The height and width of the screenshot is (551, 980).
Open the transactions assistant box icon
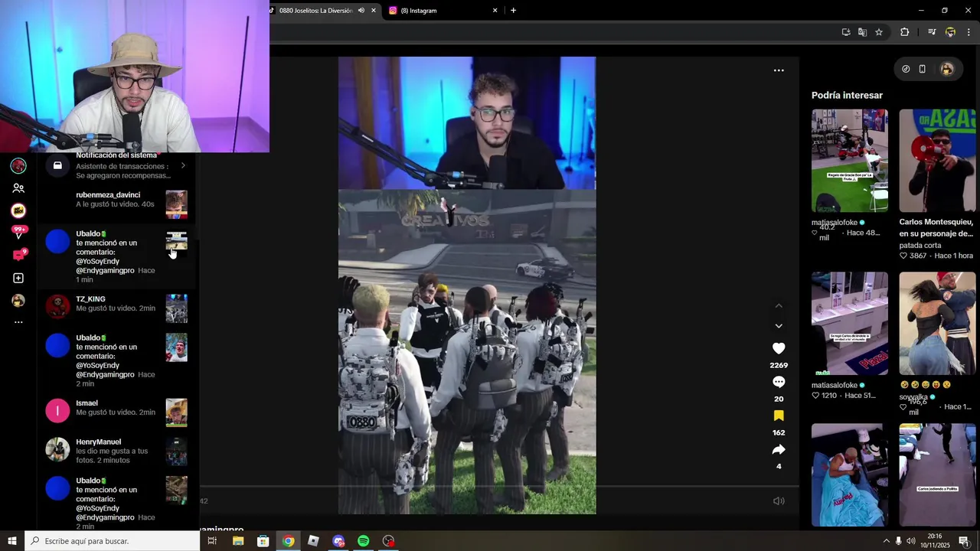click(57, 165)
